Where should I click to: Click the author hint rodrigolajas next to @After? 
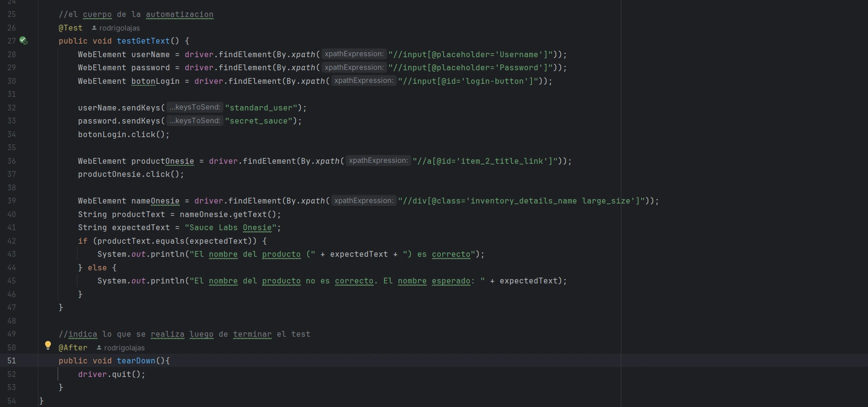click(x=121, y=348)
